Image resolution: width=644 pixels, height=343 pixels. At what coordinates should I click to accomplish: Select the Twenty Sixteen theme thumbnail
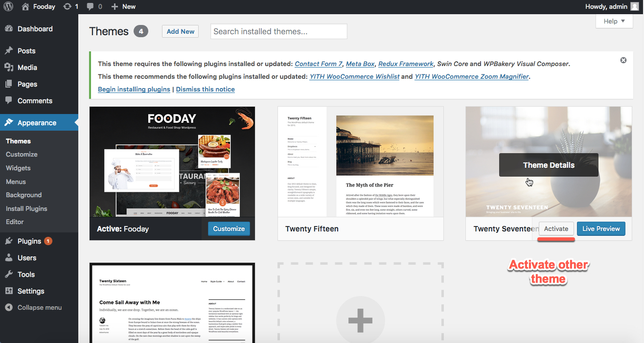pyautogui.click(x=172, y=303)
